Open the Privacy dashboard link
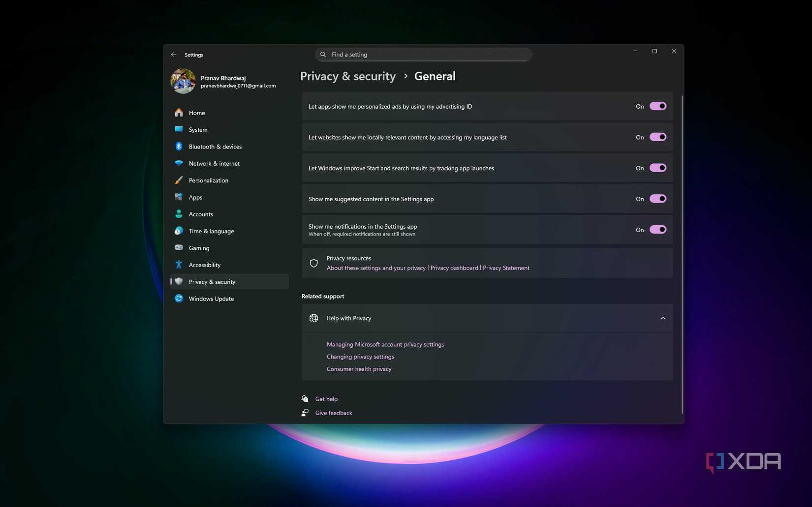Viewport: 812px width, 507px height. click(454, 268)
